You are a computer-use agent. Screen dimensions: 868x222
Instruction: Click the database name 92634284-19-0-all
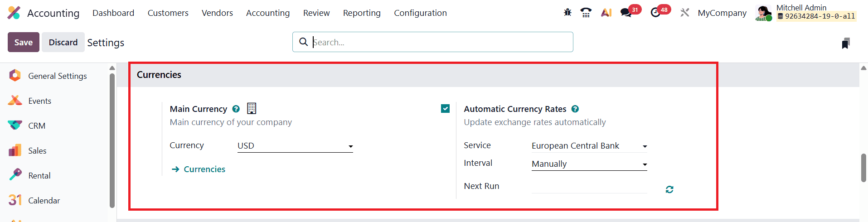820,16
